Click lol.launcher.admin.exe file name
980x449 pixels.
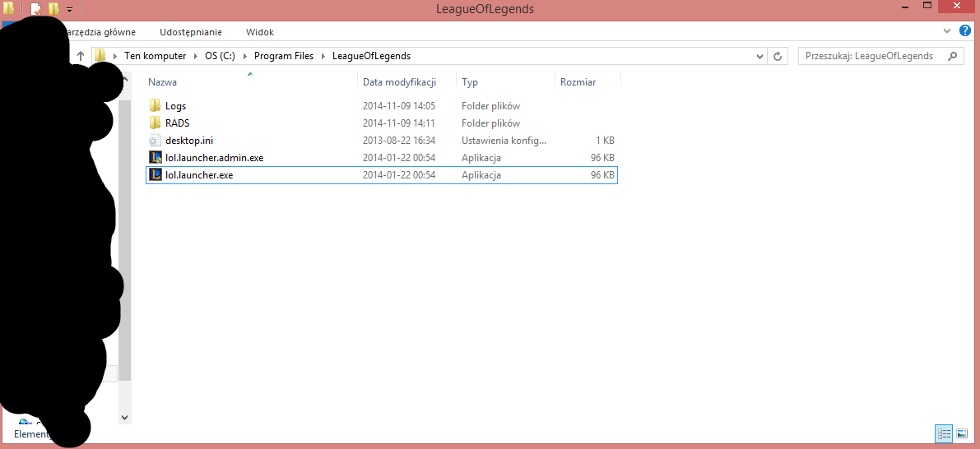coord(215,158)
